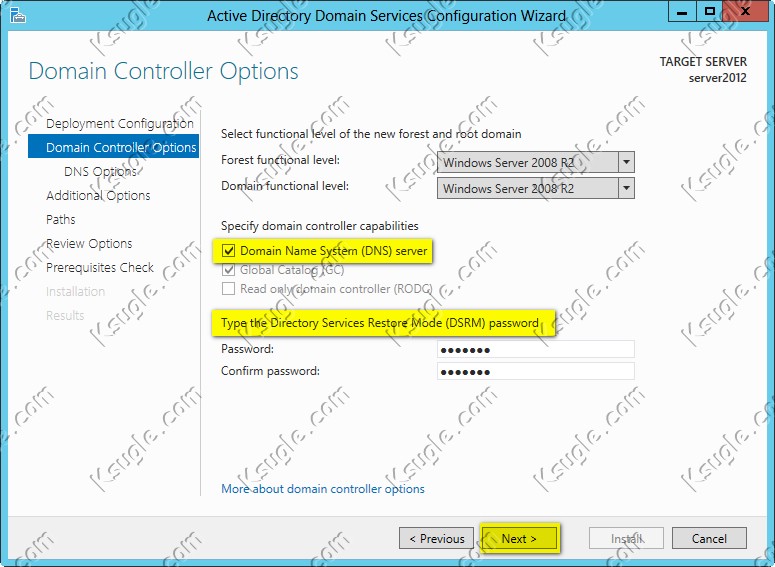Click the Results step in the sidebar

coord(65,315)
